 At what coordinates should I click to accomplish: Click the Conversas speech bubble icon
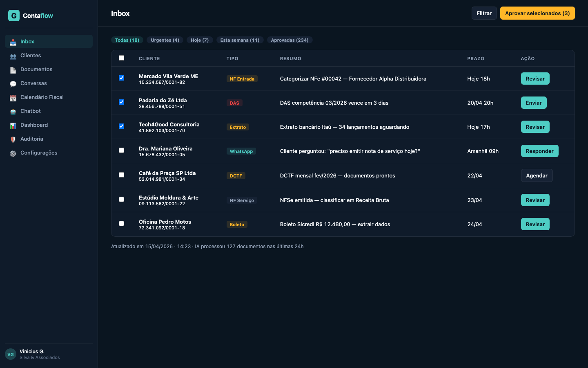[13, 84]
